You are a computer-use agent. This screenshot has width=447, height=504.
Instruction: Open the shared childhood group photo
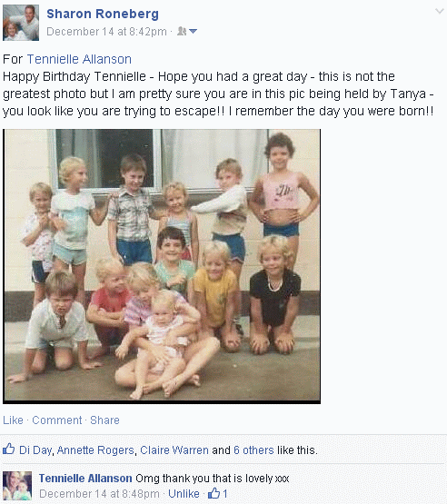(x=162, y=266)
